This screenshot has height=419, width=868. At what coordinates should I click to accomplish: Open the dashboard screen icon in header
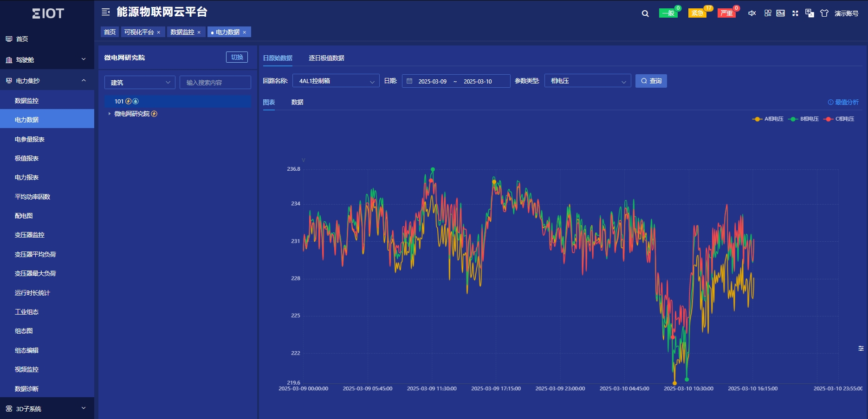pos(781,13)
